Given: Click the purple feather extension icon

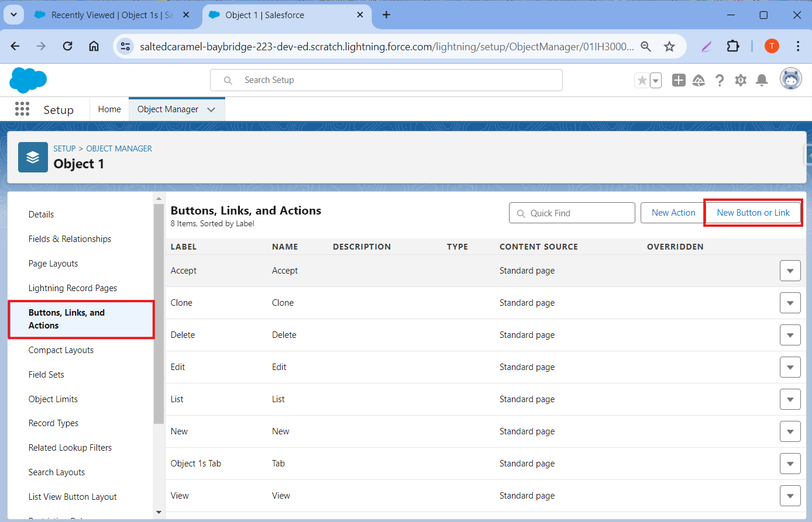Looking at the screenshot, I should [707, 47].
